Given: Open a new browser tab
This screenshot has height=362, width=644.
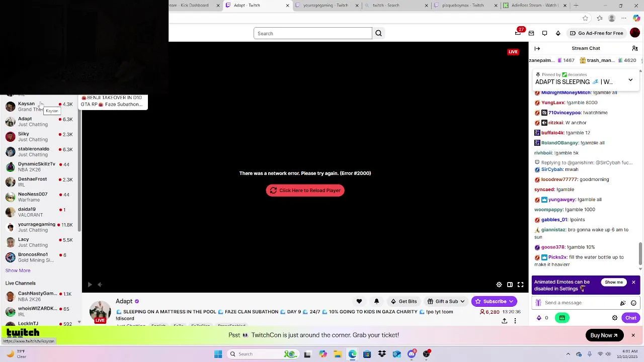Looking at the screenshot, I should [576, 6].
